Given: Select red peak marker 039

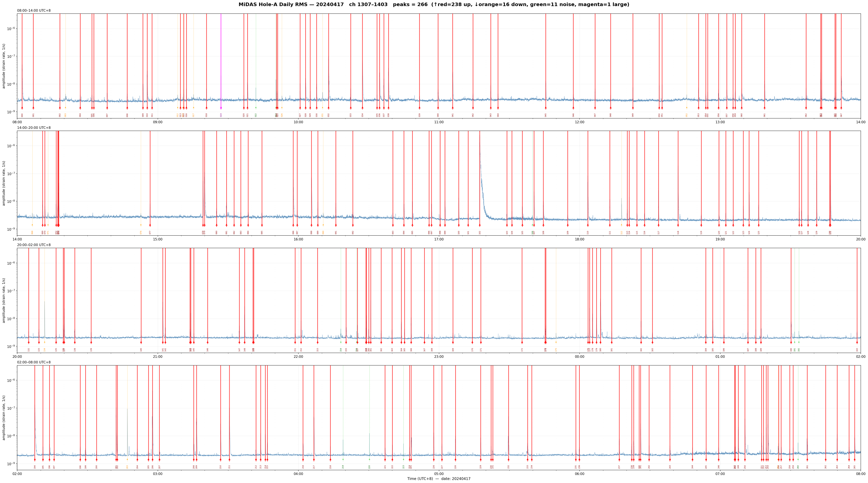Looking at the screenshot, I should pos(419,108).
